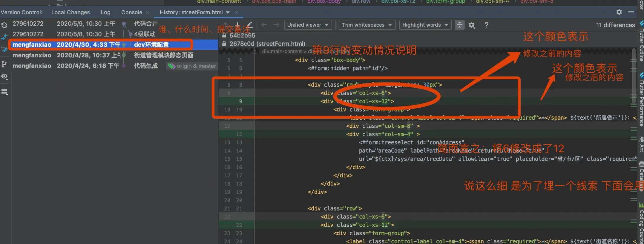
Task: Click the added line with col-sm-4 at line 12
Action: click(383, 134)
